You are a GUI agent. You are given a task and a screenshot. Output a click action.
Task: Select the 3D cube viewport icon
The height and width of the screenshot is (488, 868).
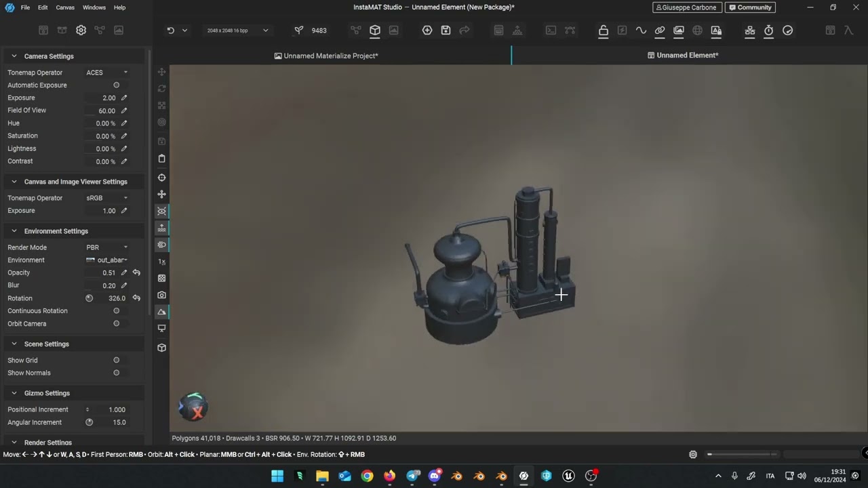tap(374, 30)
